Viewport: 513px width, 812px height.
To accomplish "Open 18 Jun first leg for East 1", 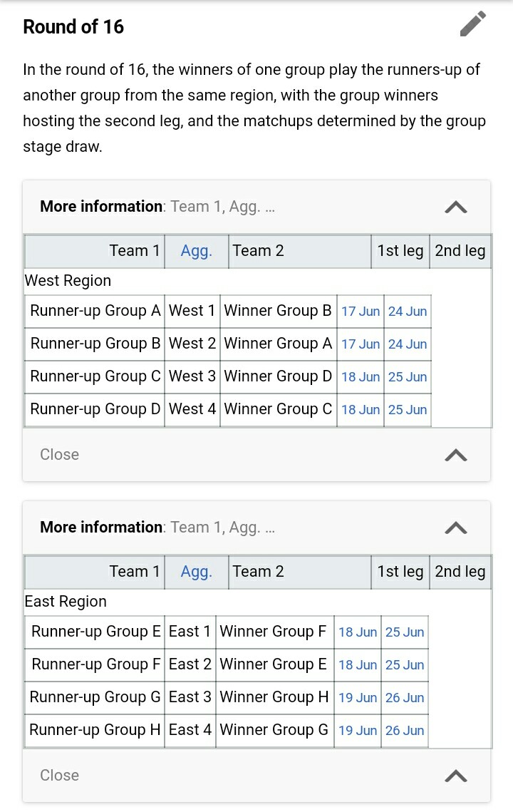I will (x=358, y=632).
